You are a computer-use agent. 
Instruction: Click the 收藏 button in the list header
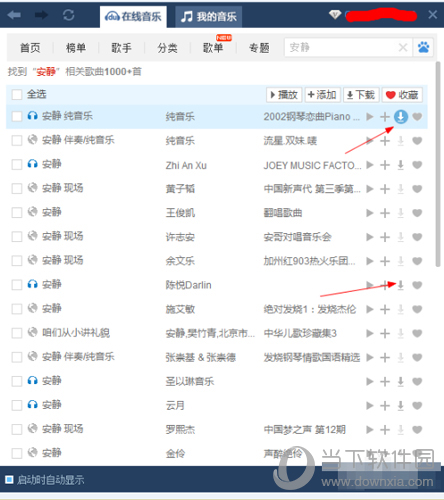pyautogui.click(x=402, y=95)
